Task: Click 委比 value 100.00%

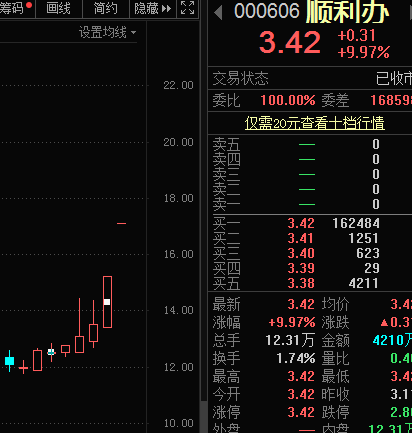Action: click(288, 100)
